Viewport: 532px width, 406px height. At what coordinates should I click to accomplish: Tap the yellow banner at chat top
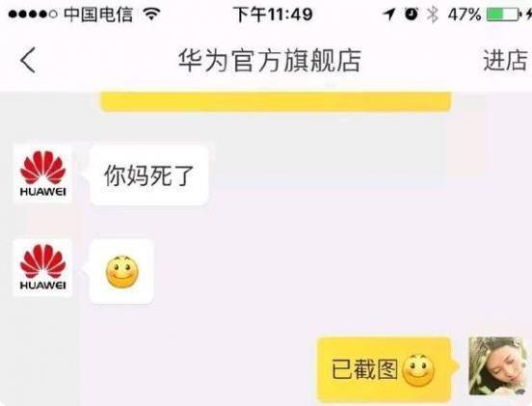(276, 101)
